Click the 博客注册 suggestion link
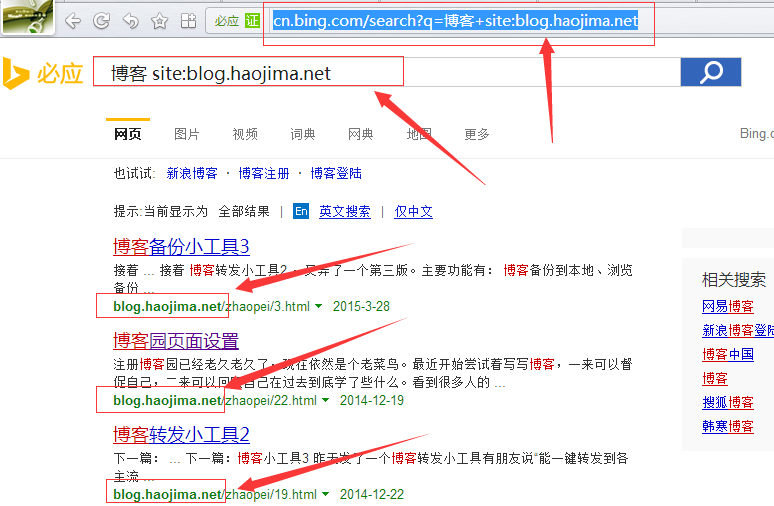 [x=264, y=173]
